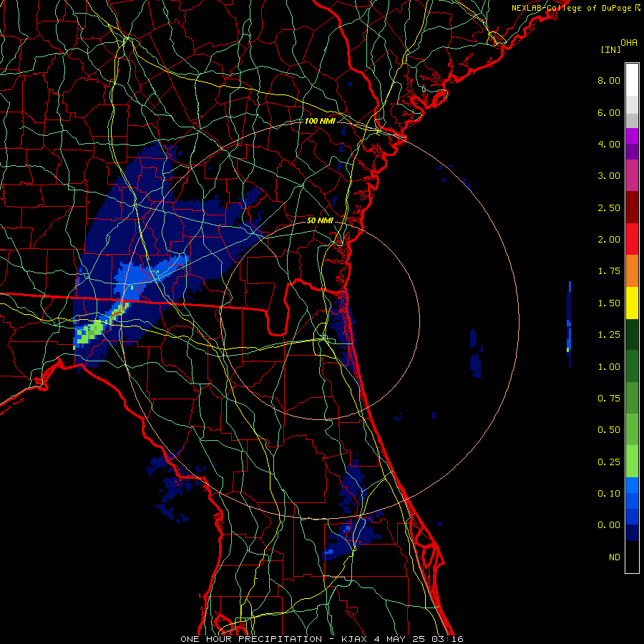Click the 100 NMI range ring label

(x=320, y=121)
